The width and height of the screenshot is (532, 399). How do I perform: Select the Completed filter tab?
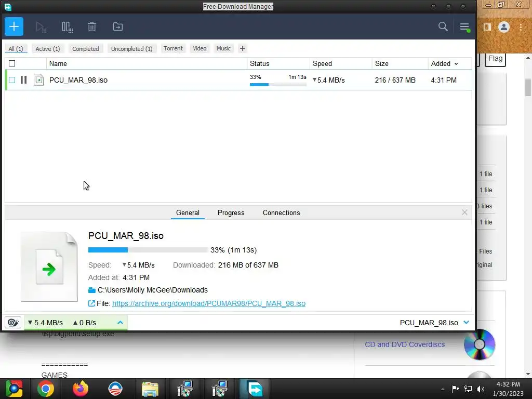coord(86,48)
